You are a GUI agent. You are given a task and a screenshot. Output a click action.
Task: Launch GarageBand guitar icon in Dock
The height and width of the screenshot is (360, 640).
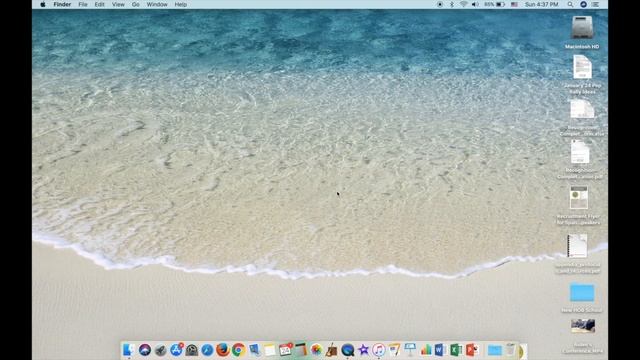[332, 350]
